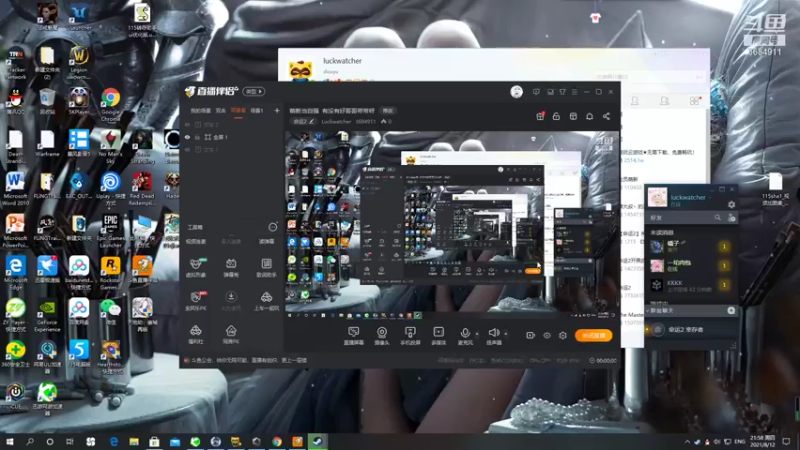Collapse the 群组聊天 group chat section
This screenshot has height=450, width=800.
click(x=648, y=310)
